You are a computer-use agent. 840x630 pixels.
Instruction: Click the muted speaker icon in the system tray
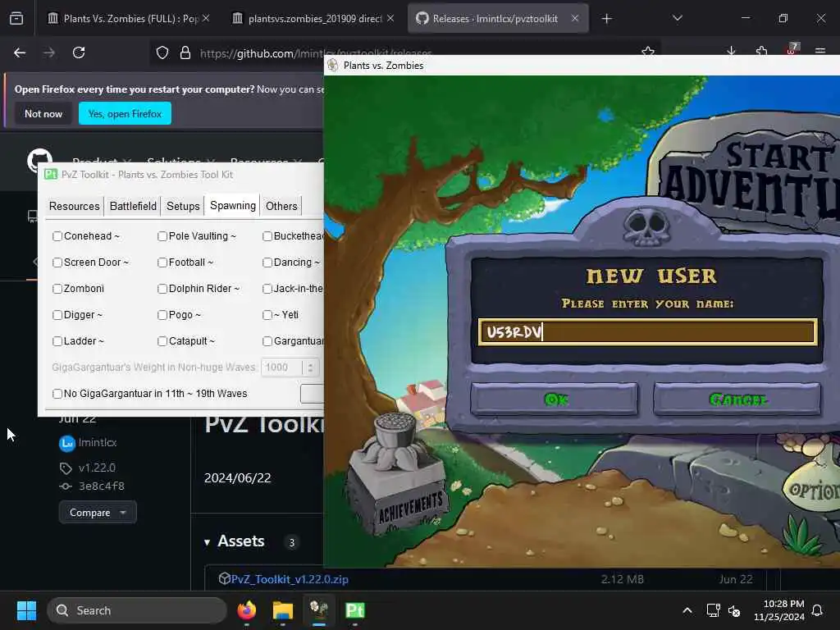point(734,610)
